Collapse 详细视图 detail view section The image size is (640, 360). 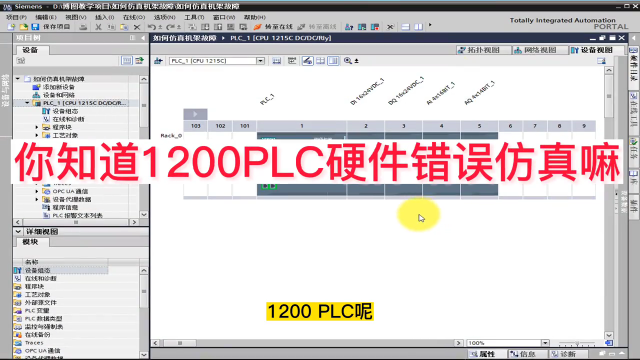tap(18, 231)
